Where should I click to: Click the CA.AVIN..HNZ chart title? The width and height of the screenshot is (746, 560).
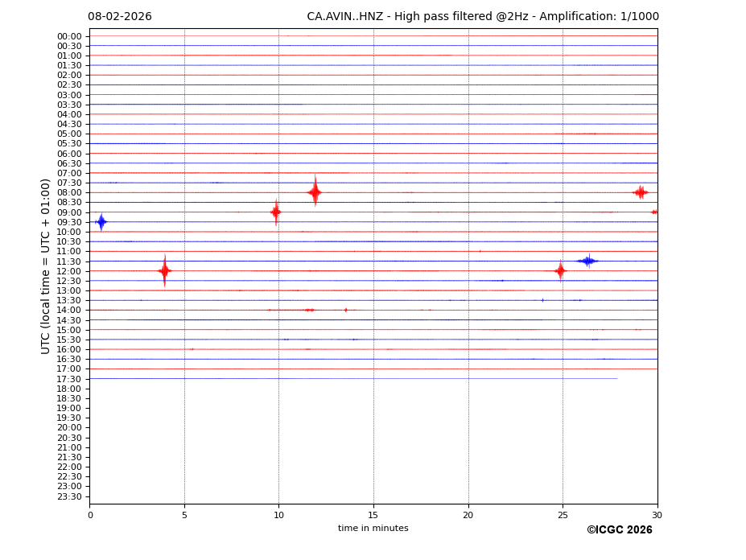[482, 17]
